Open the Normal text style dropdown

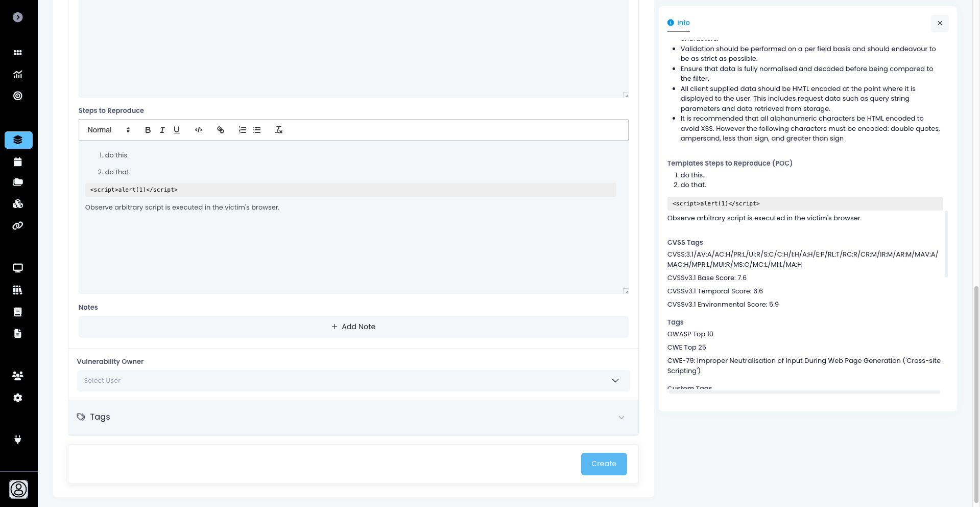tap(109, 130)
